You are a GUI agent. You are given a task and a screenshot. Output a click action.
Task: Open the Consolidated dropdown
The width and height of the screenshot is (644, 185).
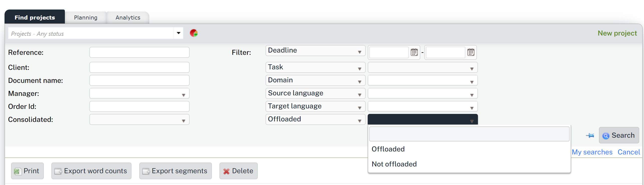(x=139, y=120)
